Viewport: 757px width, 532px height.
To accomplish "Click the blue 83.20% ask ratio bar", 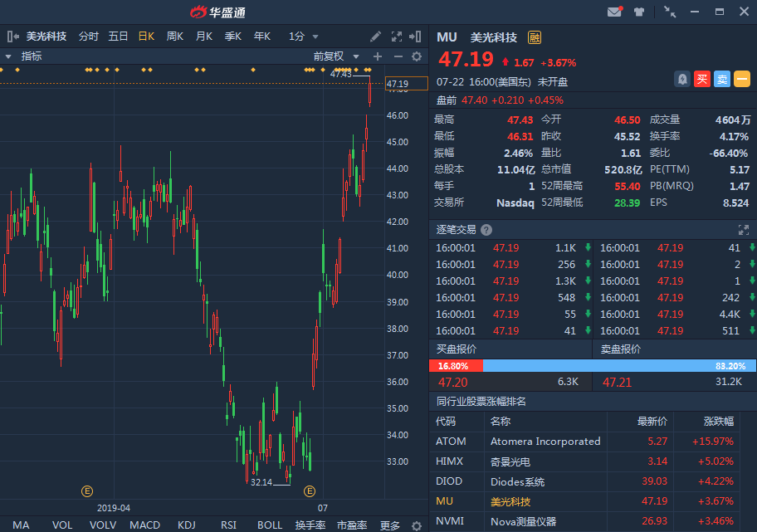I will coord(619,366).
